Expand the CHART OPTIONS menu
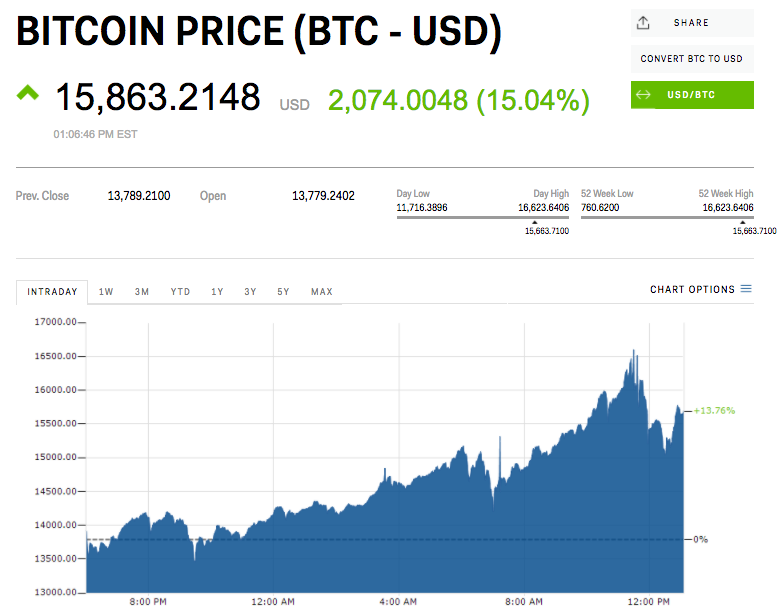This screenshot has height=613, width=778. tap(701, 289)
